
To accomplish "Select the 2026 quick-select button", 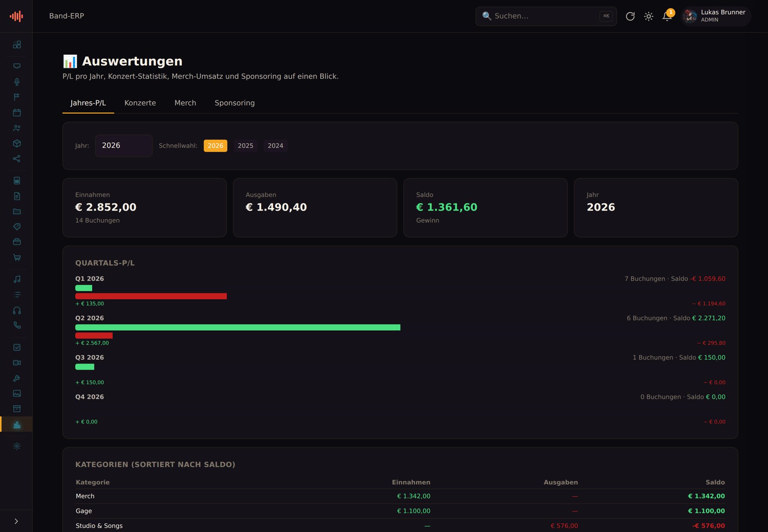I will pyautogui.click(x=215, y=146).
